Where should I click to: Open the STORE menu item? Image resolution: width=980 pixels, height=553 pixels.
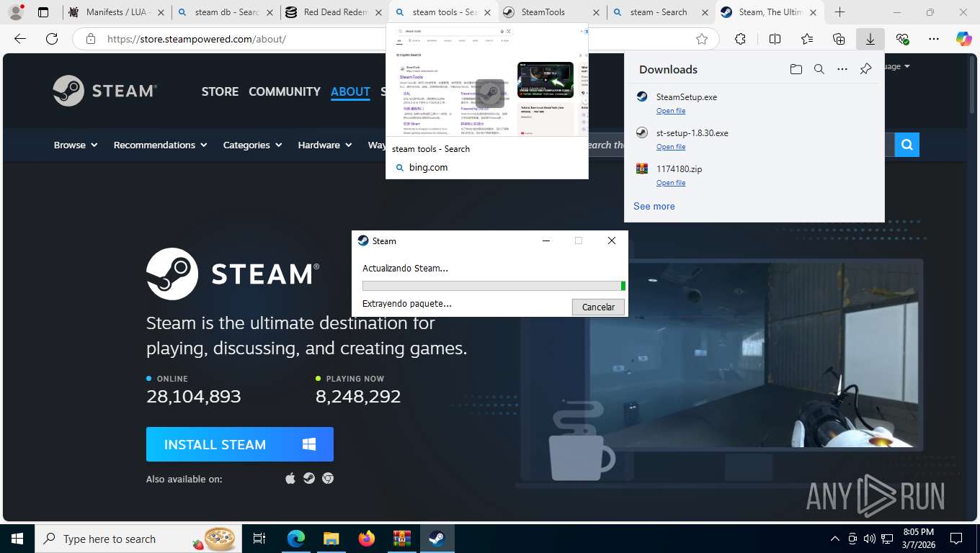(x=220, y=91)
